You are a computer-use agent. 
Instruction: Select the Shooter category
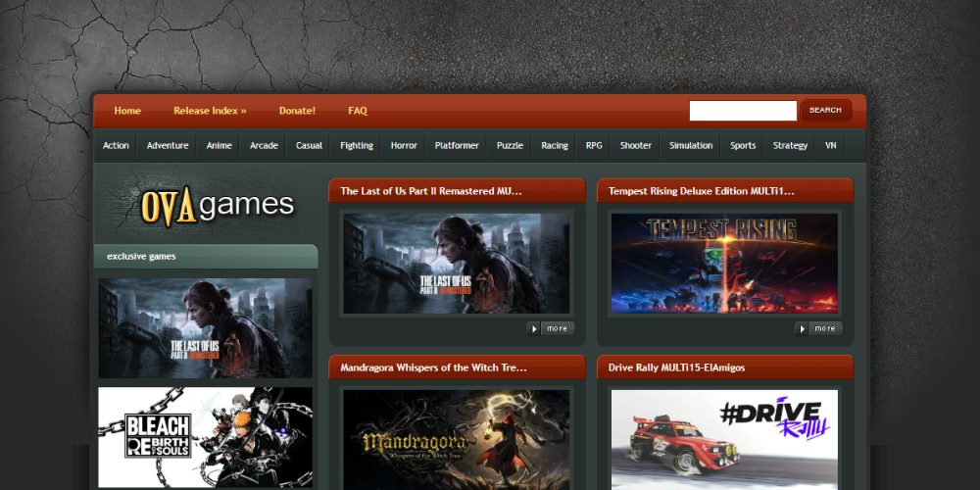636,146
